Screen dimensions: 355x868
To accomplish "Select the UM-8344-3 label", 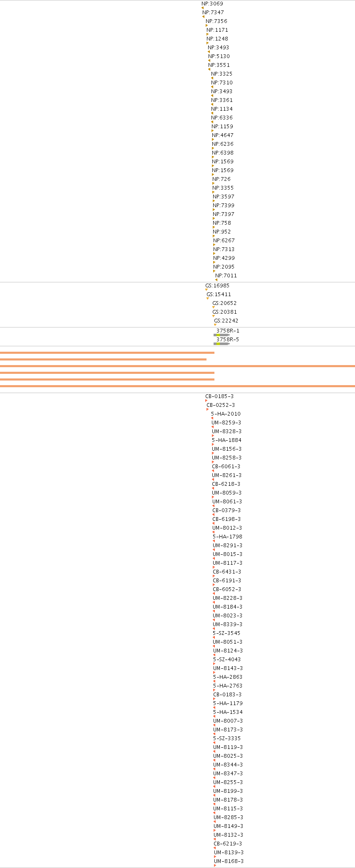I will (x=228, y=765).
